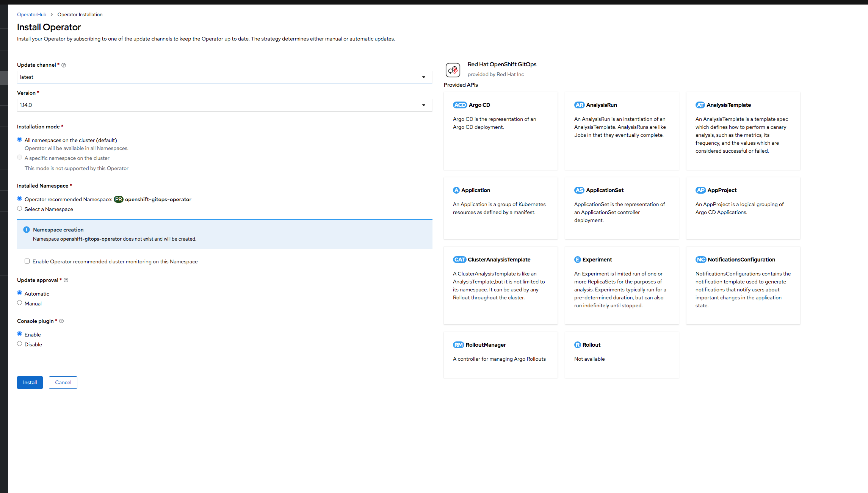868x493 pixels.
Task: Click the Namespace creation alert title
Action: [x=58, y=230]
